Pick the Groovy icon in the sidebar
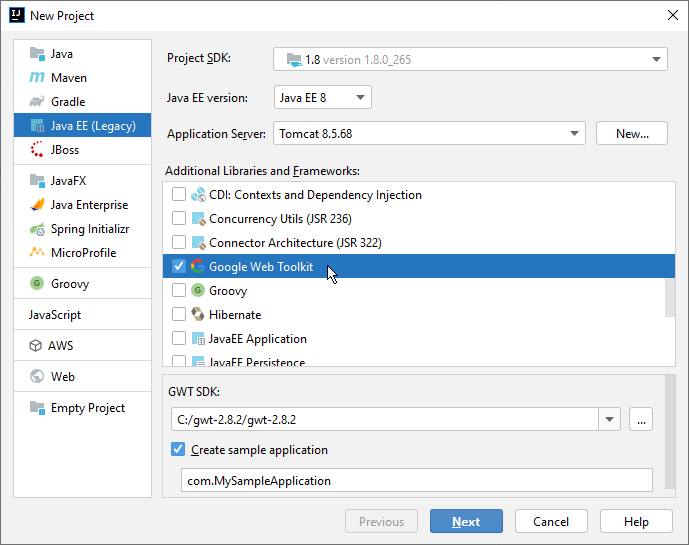This screenshot has height=545, width=689. 37,284
